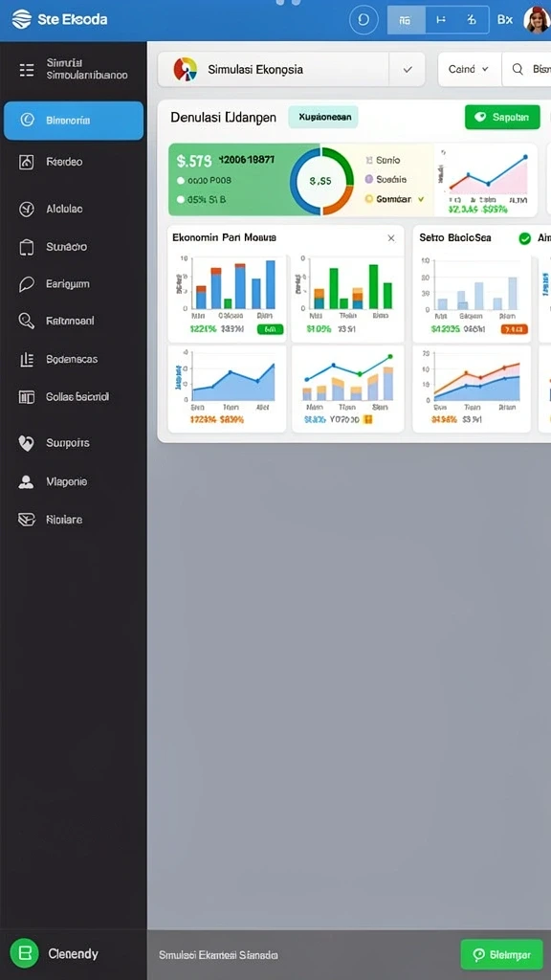
Task: Select the Soadiia purple legend item
Action: click(x=386, y=179)
